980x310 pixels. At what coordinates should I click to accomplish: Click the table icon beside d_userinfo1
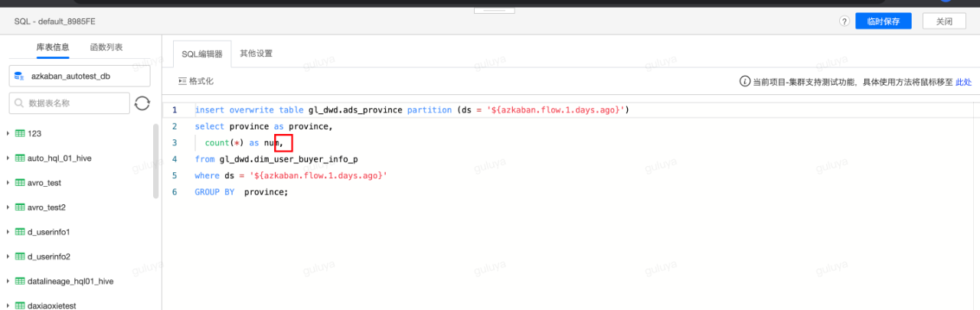pyautogui.click(x=20, y=232)
